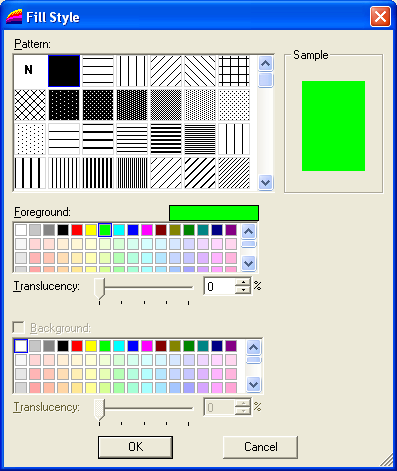Viewport: 397px width, 471px height.
Task: Select the top-row backward diagonal lines pattern
Action: pos(200,71)
